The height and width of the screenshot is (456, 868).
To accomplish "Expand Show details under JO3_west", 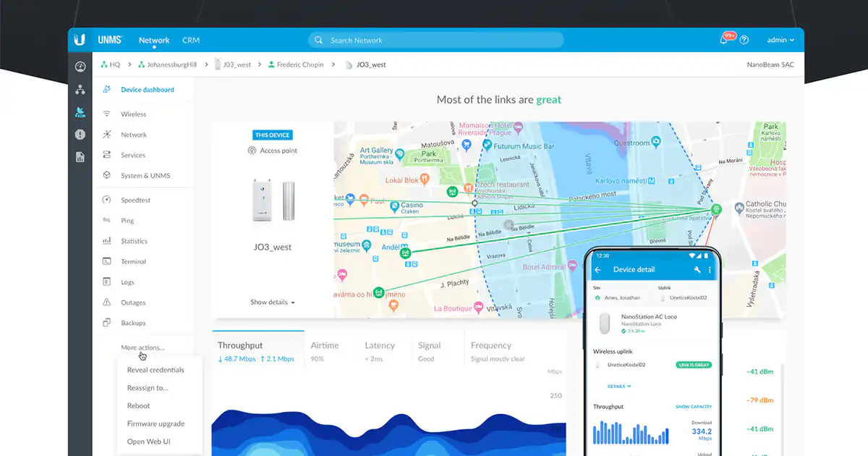I will pos(273,302).
